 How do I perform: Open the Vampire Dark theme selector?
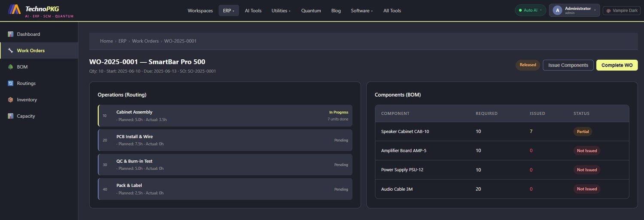point(621,11)
